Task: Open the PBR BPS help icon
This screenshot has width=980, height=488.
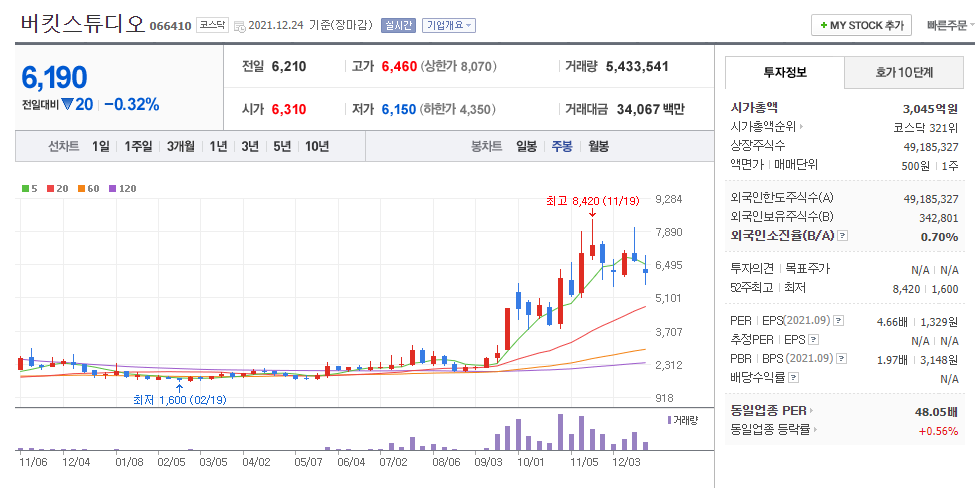Action: [x=842, y=359]
